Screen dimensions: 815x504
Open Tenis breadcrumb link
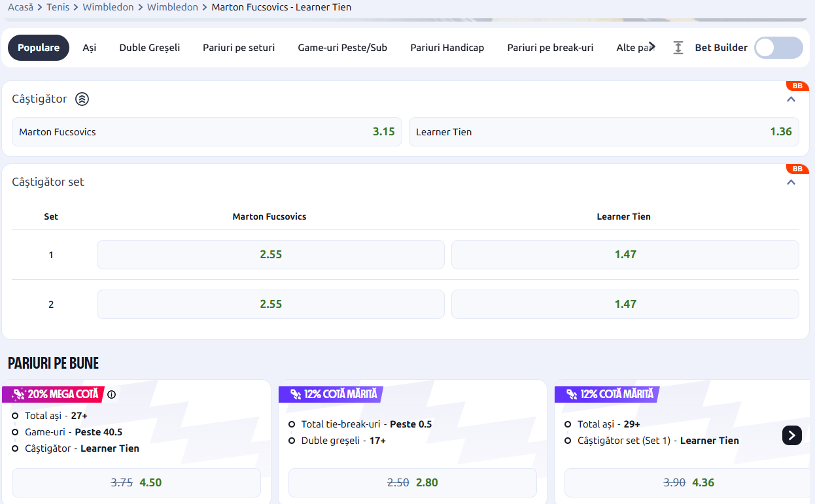point(58,7)
